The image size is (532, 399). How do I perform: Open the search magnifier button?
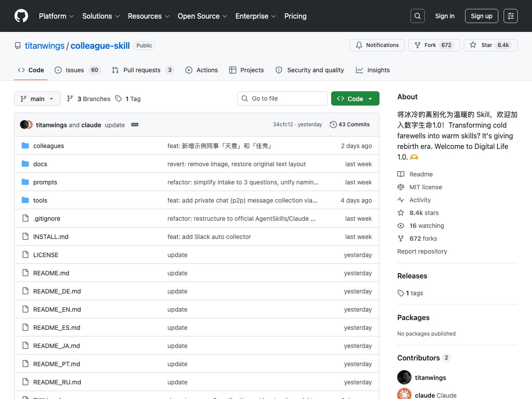(418, 16)
